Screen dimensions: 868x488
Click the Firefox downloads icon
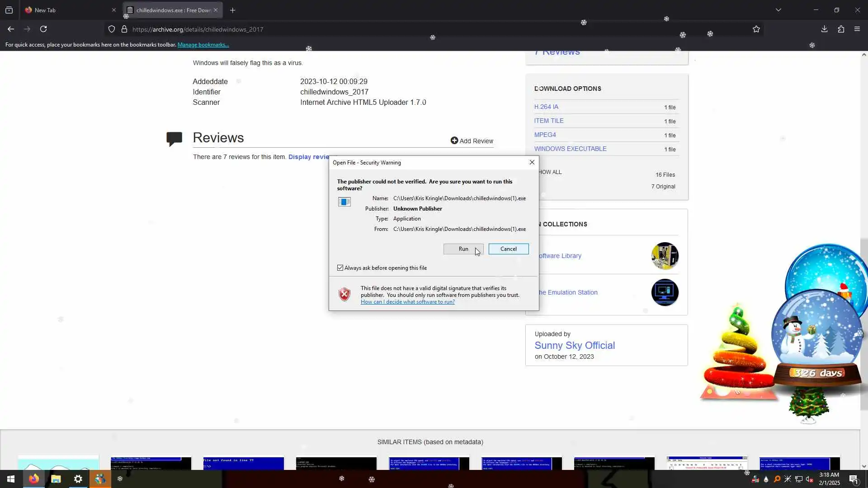tap(824, 29)
